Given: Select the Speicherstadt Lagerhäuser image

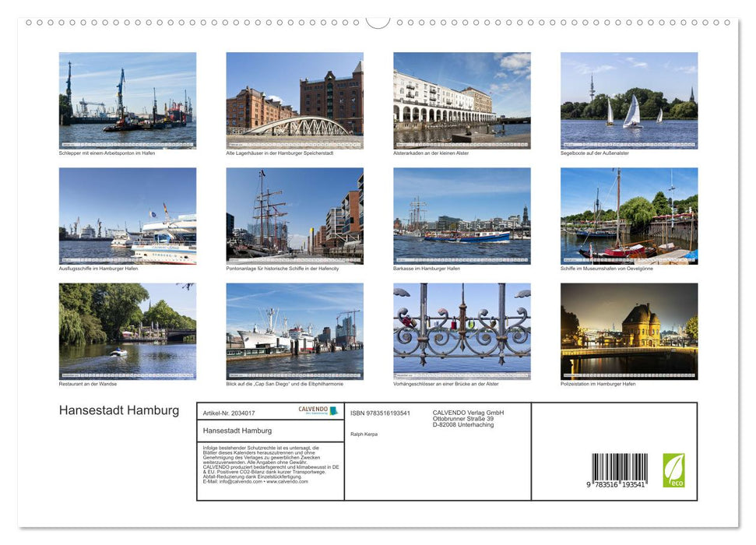Looking at the screenshot, I should tap(294, 100).
